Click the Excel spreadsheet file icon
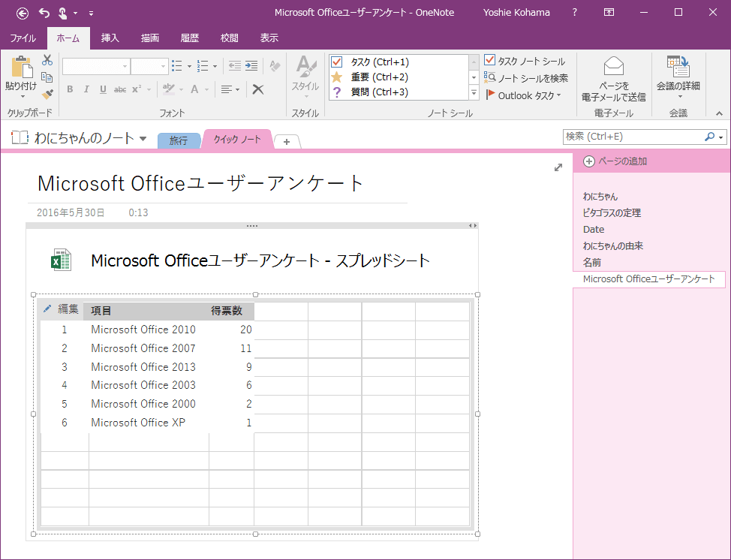 coord(61,260)
